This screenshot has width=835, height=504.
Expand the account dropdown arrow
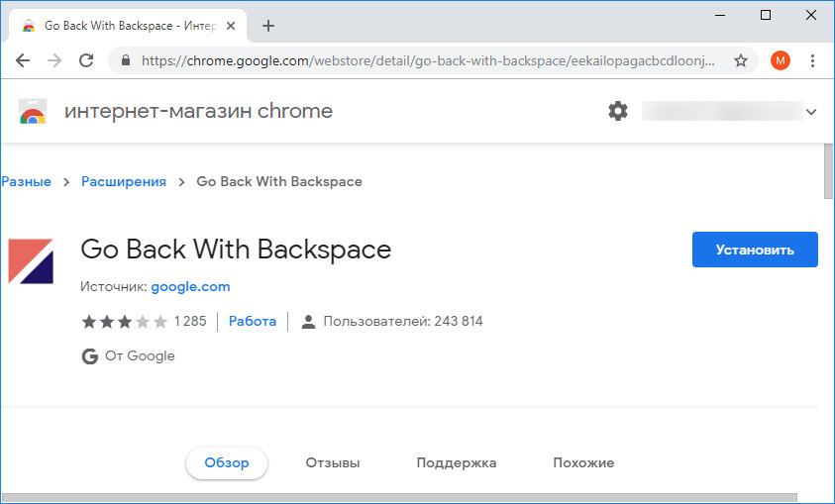[811, 112]
